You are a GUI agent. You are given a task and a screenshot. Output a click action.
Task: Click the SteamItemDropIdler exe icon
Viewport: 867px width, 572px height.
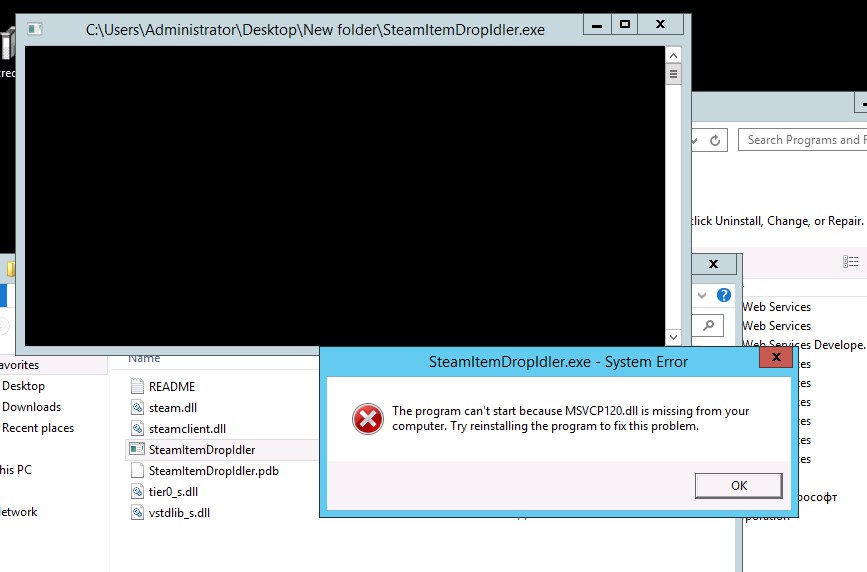[137, 449]
